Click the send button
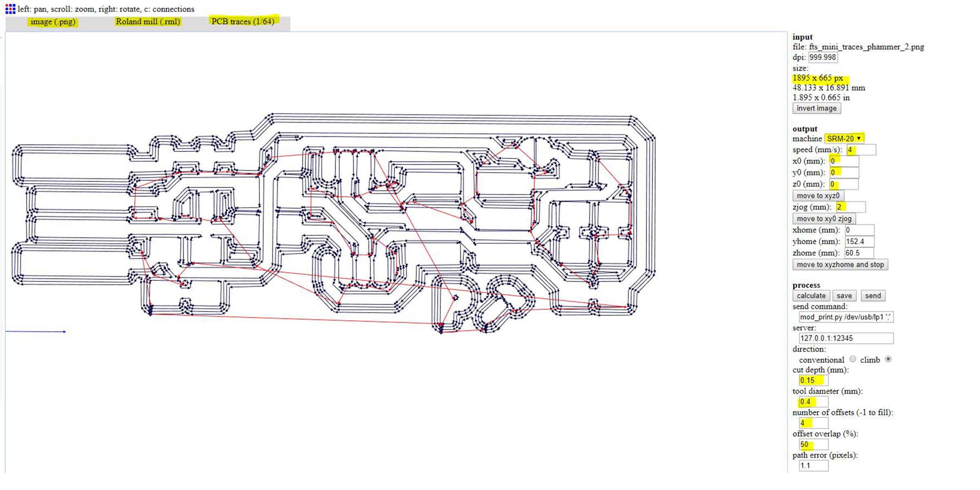 [x=873, y=296]
